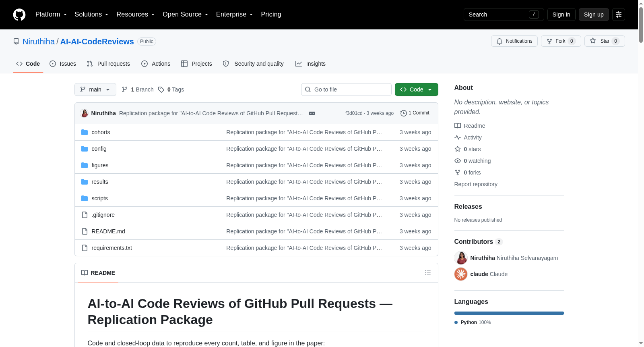Screen dimensions: 644x347
Task: Click the claude contributor avatar
Action: point(461,274)
